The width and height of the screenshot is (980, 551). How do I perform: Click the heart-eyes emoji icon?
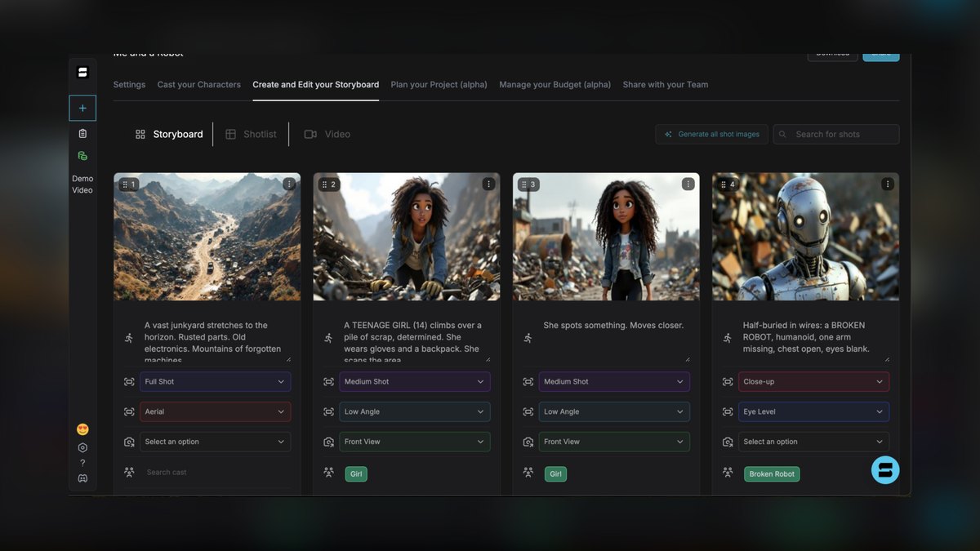coord(82,429)
